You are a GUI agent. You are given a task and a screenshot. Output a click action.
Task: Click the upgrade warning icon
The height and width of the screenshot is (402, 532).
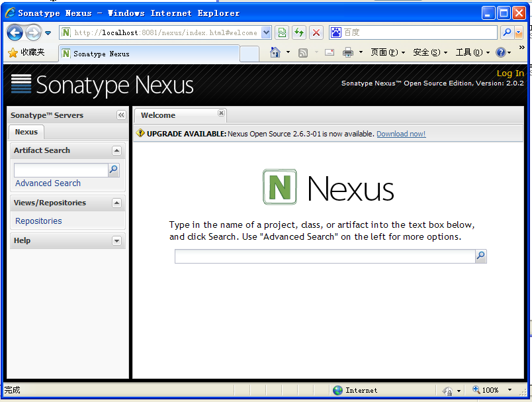tap(140, 133)
